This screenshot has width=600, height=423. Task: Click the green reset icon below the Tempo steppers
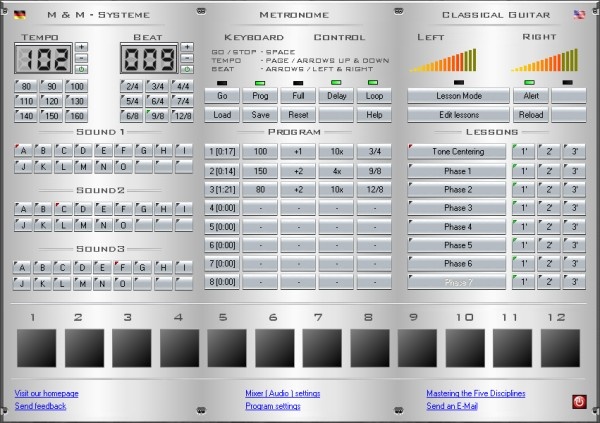pos(81,69)
